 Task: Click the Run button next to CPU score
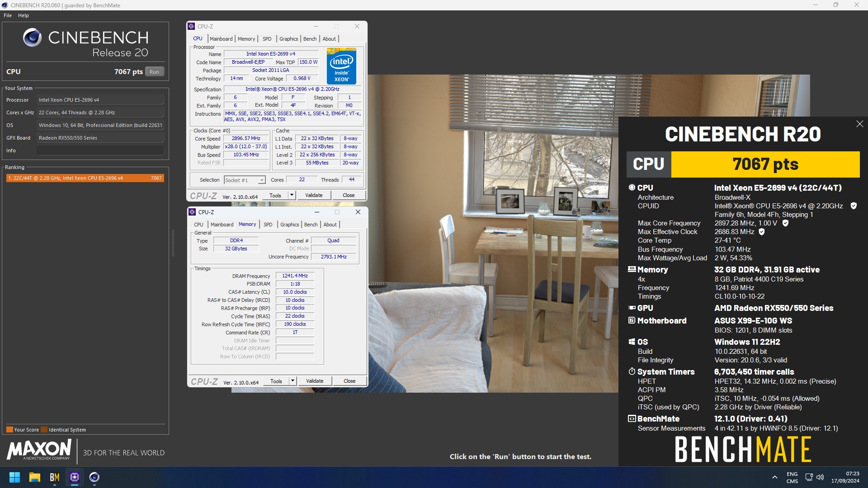pyautogui.click(x=155, y=72)
